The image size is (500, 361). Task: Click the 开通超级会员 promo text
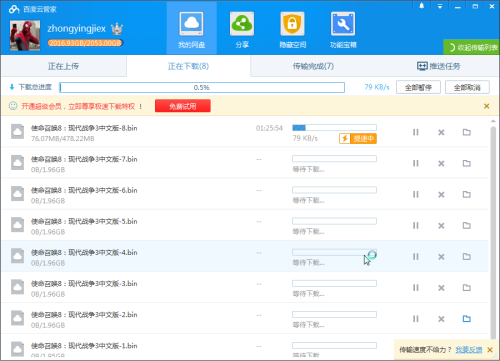78,106
